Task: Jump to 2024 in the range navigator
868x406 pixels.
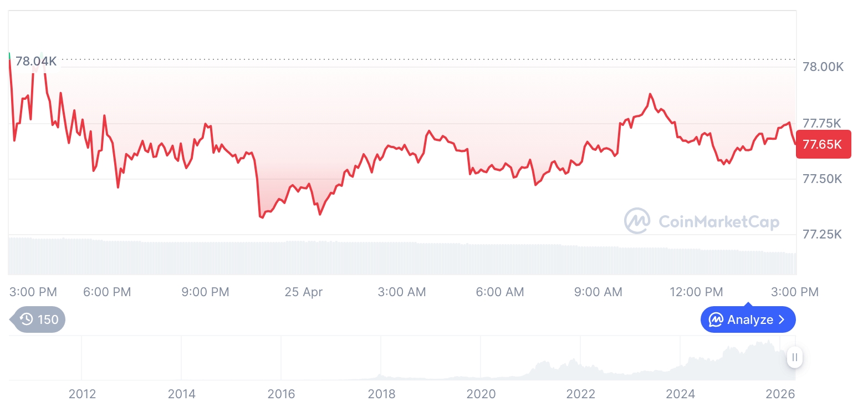Action: pos(680,394)
